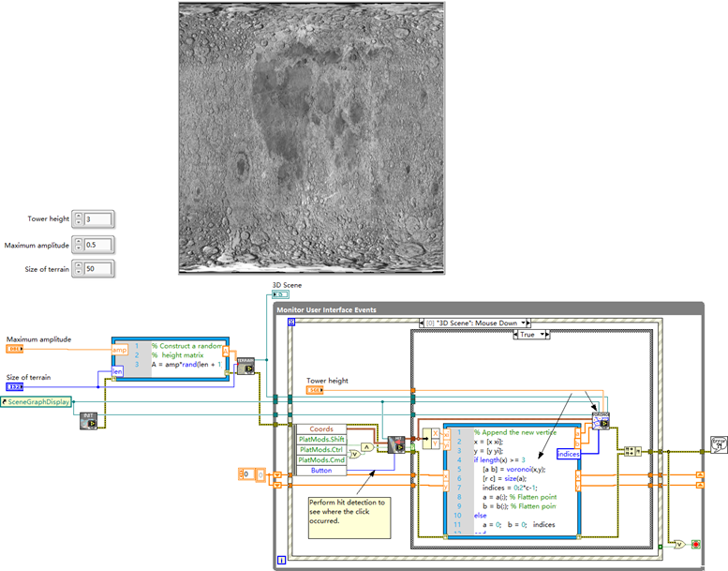Image resolution: width=728 pixels, height=571 pixels.
Task: Click the Unbundle Y element
Action: 436,443
